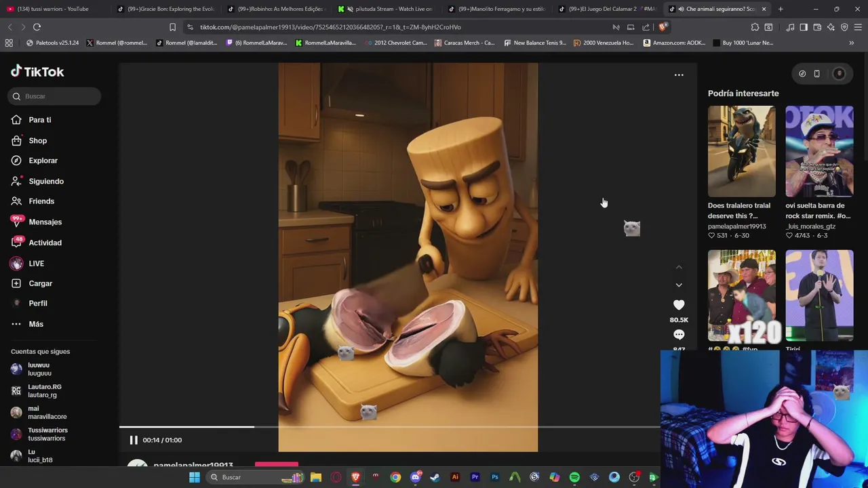Open pamelapalmer19913 link under suggested video
Viewport: 868px width, 488px height.
[x=737, y=226]
